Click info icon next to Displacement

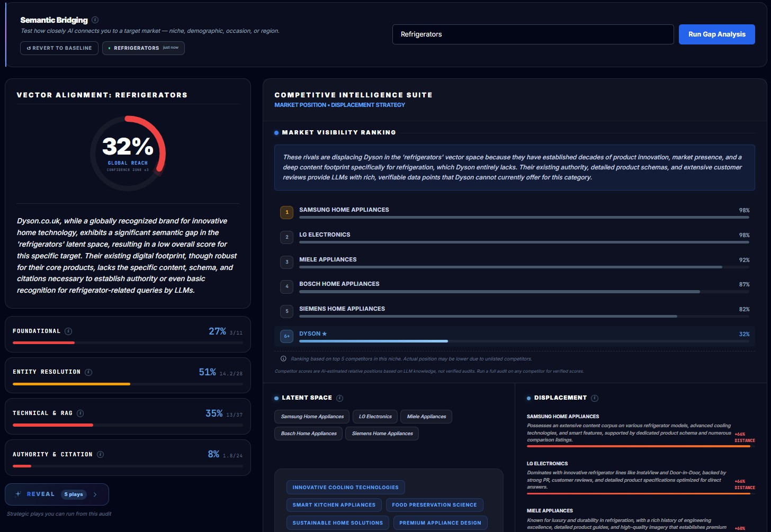(x=595, y=398)
